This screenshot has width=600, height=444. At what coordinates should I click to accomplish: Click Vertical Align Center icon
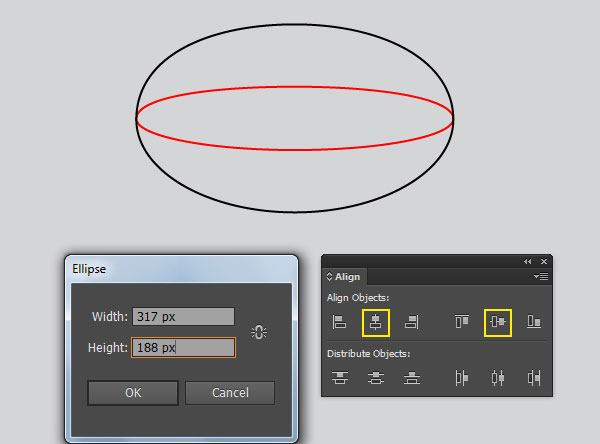498,323
